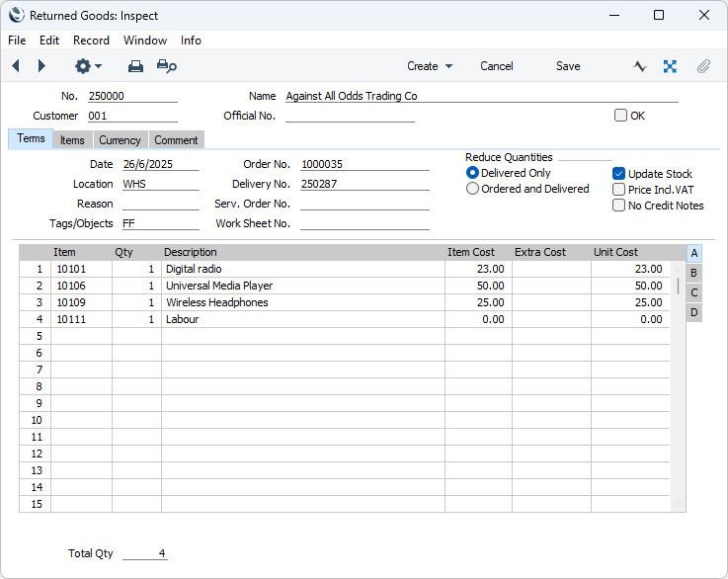This screenshot has height=579, width=728.
Task: Click item code 10101 cell
Action: 81,269
